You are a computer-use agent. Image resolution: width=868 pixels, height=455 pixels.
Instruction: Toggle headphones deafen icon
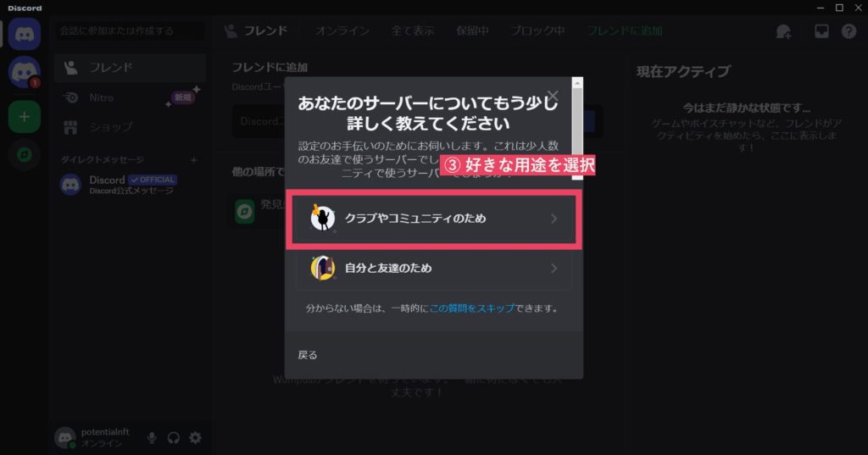(x=173, y=438)
